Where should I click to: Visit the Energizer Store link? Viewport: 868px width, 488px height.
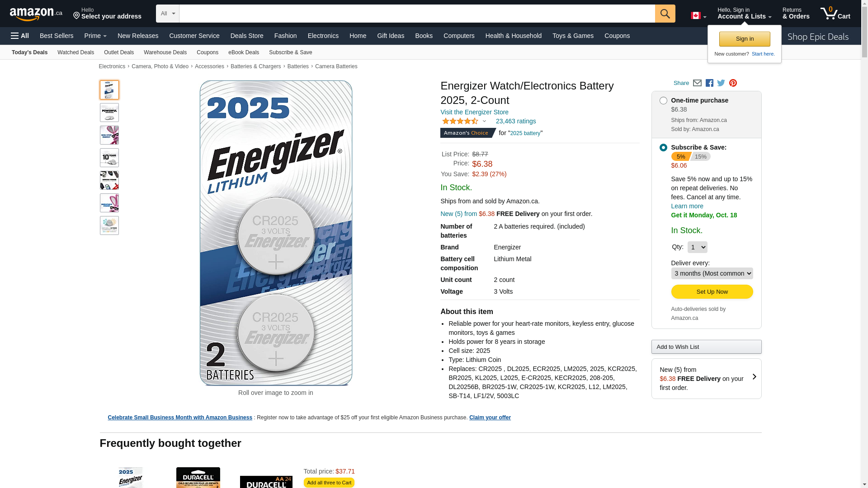(x=474, y=112)
